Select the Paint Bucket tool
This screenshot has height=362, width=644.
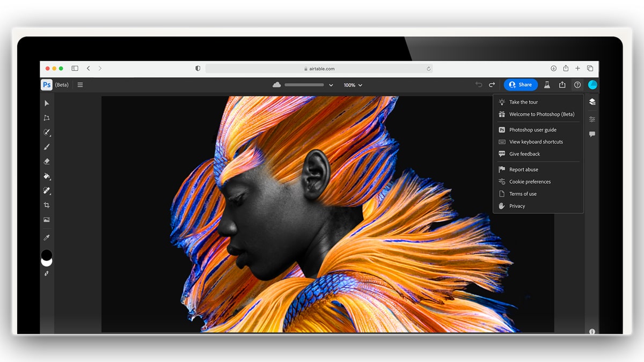[x=47, y=176]
